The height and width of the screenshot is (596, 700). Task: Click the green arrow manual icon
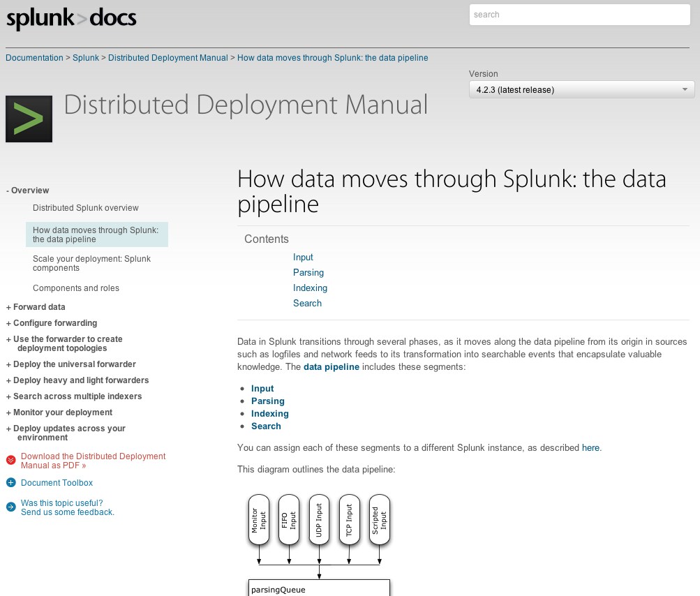tap(29, 119)
